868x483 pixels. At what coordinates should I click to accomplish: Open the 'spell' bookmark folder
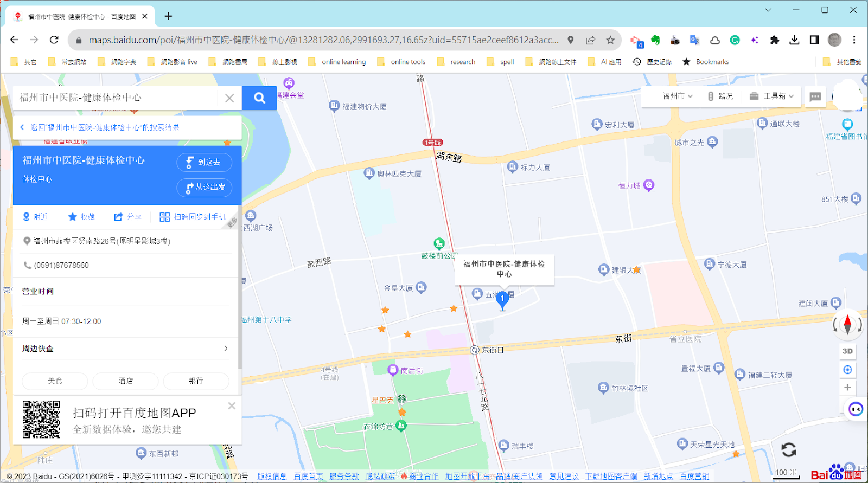(x=500, y=62)
